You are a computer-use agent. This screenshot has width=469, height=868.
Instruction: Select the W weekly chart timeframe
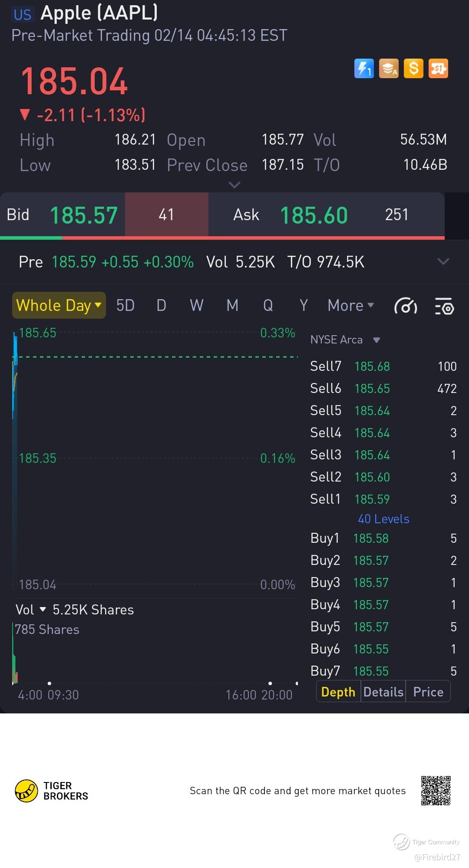click(196, 305)
